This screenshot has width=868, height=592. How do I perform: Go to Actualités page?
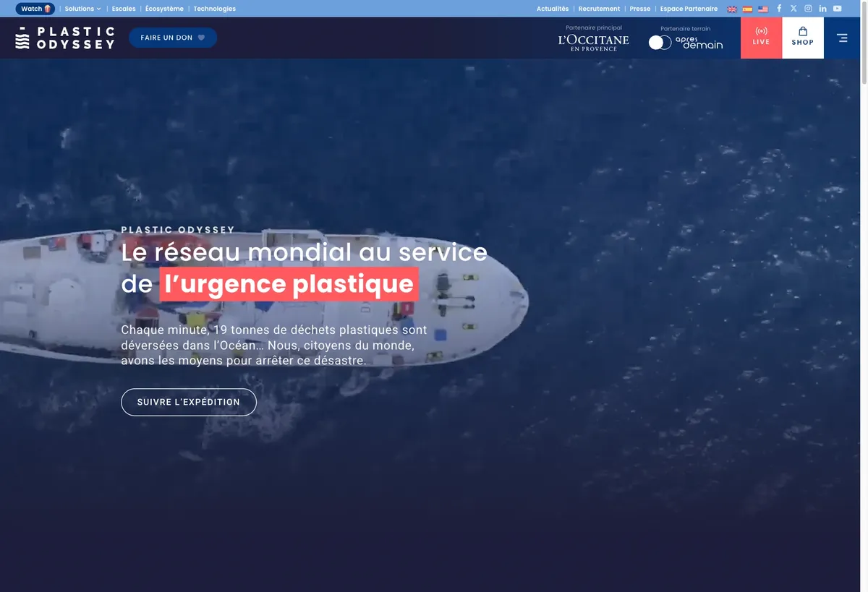[x=553, y=9]
